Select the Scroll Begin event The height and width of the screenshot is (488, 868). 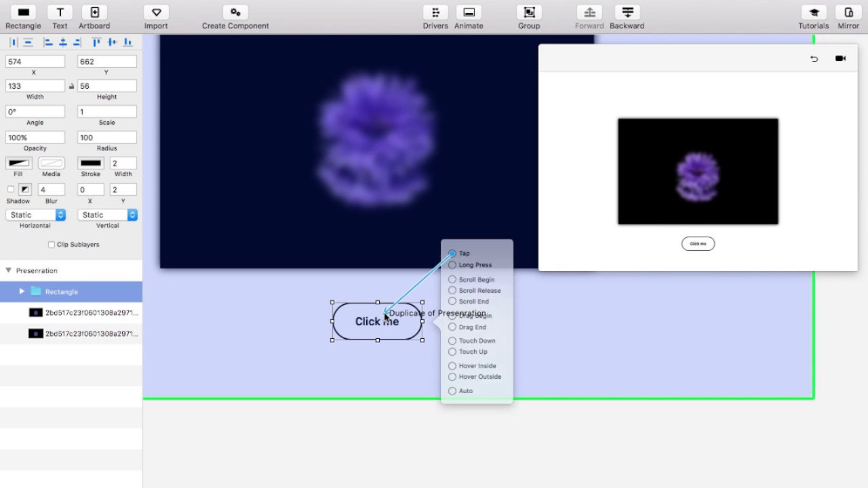click(452, 279)
